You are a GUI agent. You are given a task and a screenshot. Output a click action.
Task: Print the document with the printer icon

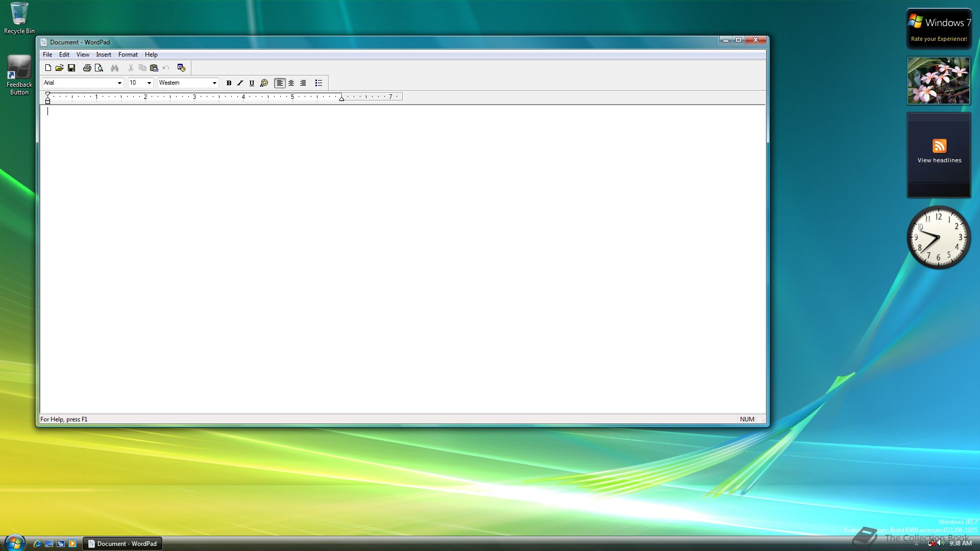pos(87,67)
